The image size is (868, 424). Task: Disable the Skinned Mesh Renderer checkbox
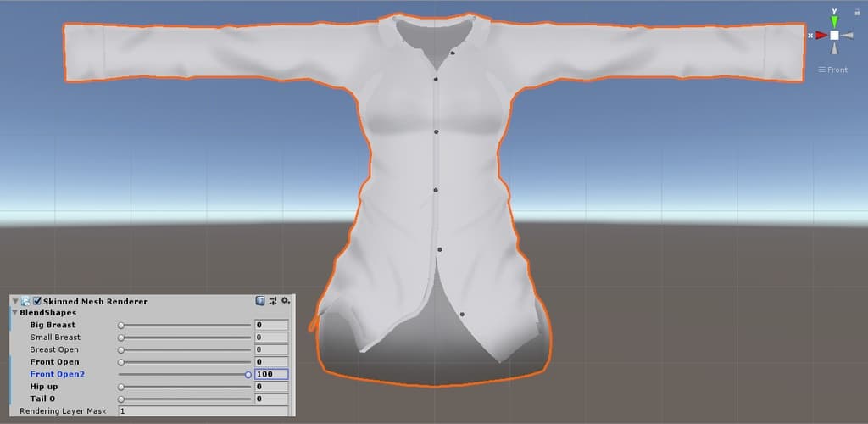(37, 301)
